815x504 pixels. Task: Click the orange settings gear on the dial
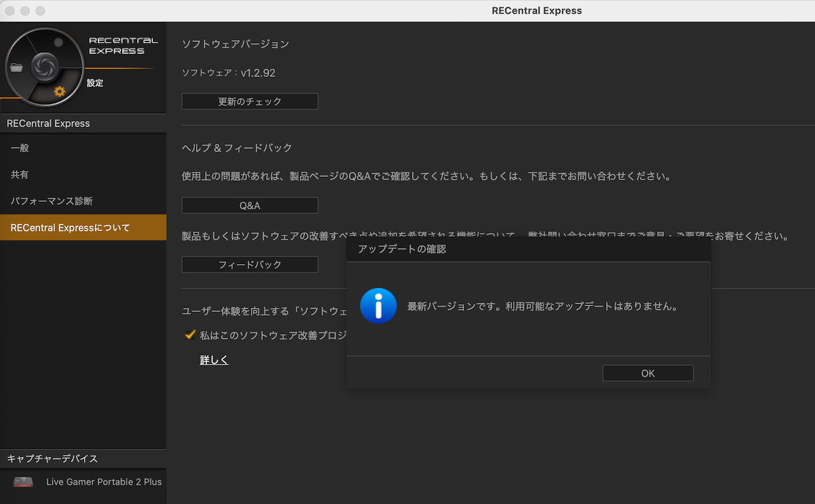[x=59, y=91]
